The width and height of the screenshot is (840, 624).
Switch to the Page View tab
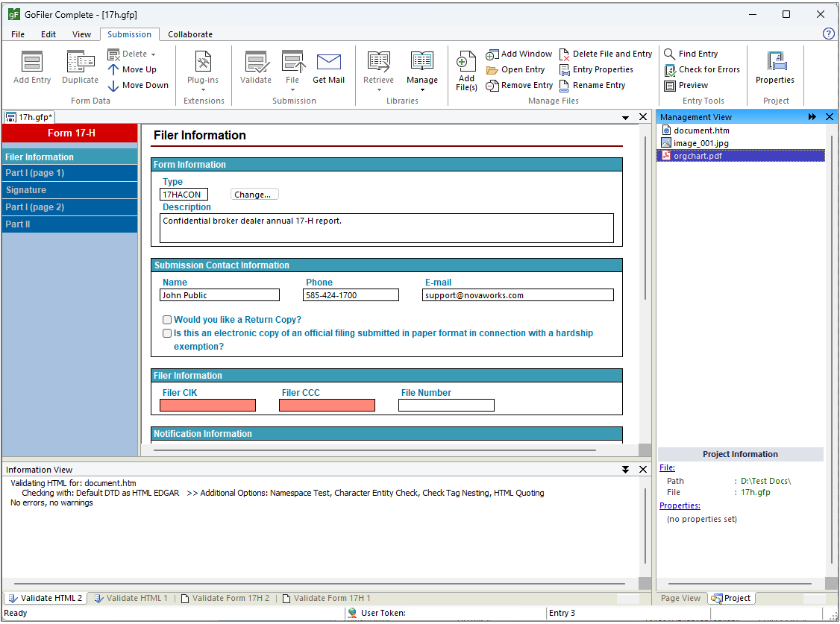pos(680,599)
